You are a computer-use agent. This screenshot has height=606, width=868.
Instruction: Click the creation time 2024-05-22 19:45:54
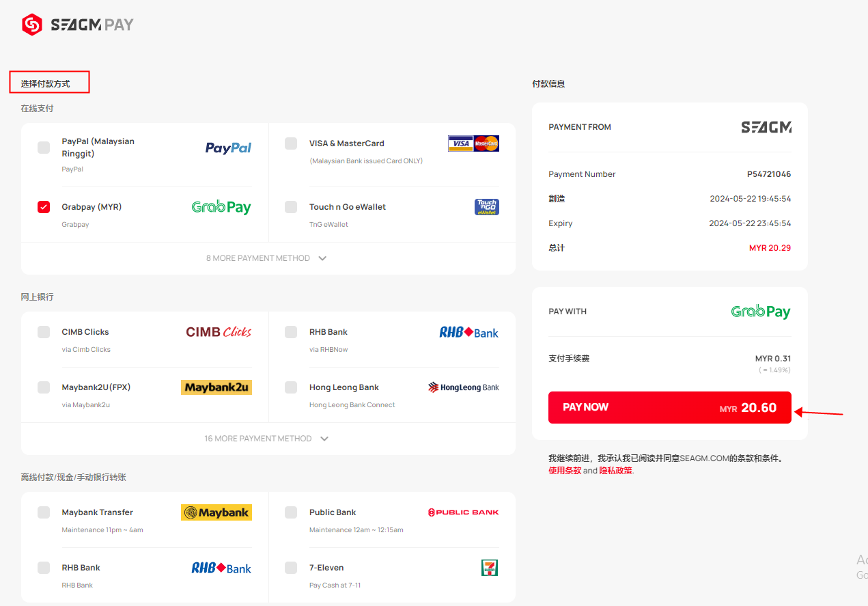751,199
